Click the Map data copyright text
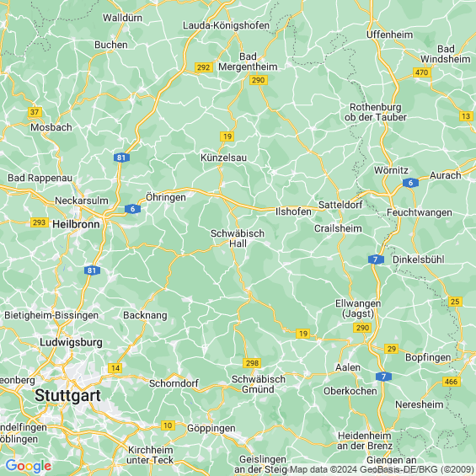 382,469
